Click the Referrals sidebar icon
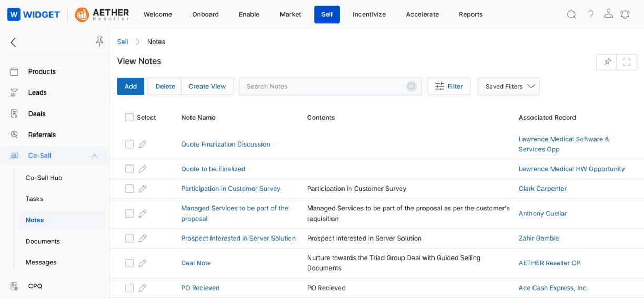This screenshot has width=644, height=299. (x=15, y=135)
